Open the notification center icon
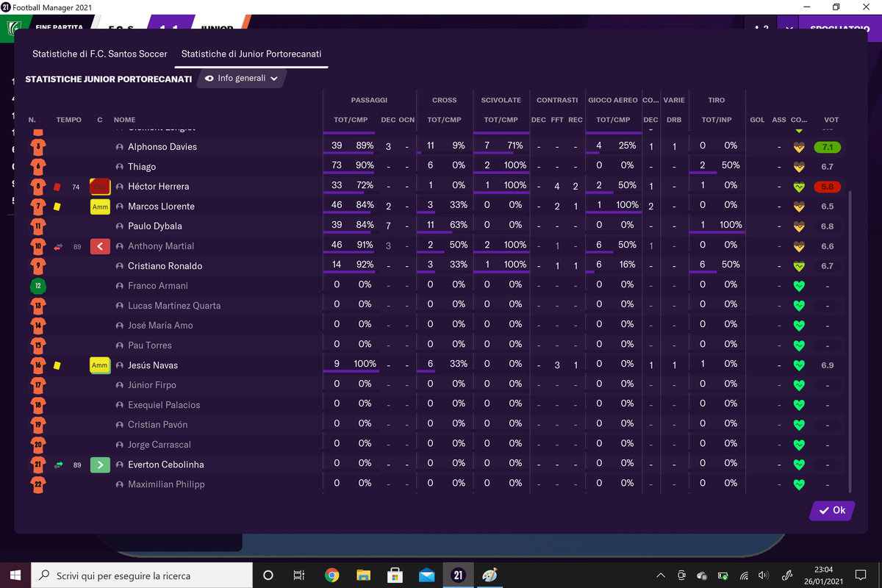Viewport: 882px width, 588px height. tap(861, 576)
